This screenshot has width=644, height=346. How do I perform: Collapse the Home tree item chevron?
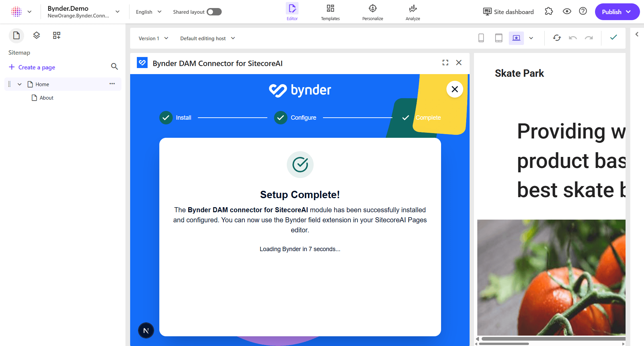point(19,84)
